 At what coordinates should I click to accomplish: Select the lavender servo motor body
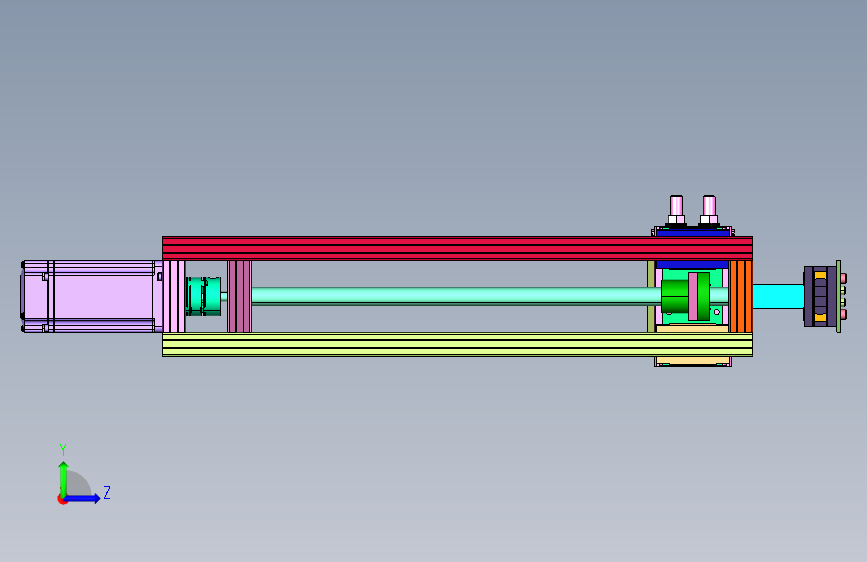[x=92, y=296]
